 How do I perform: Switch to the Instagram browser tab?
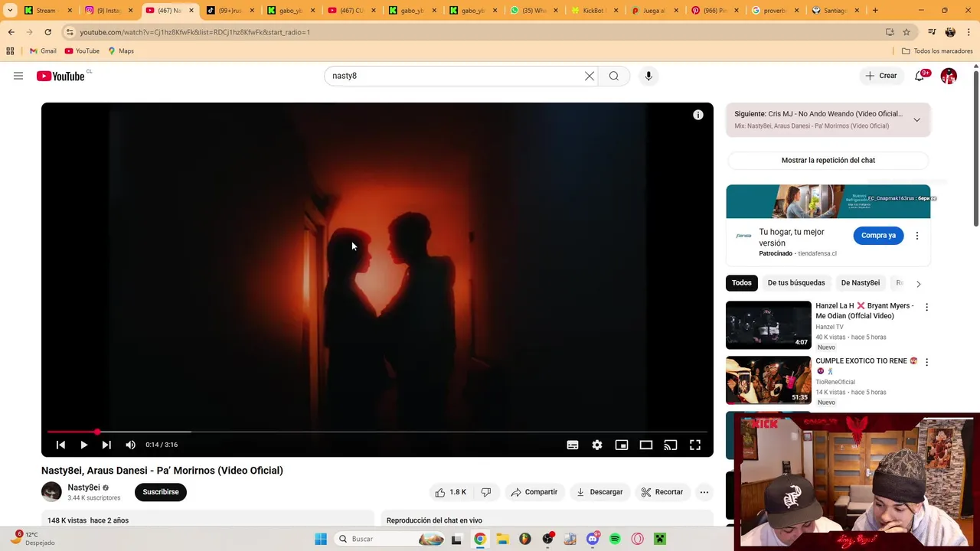109,11
